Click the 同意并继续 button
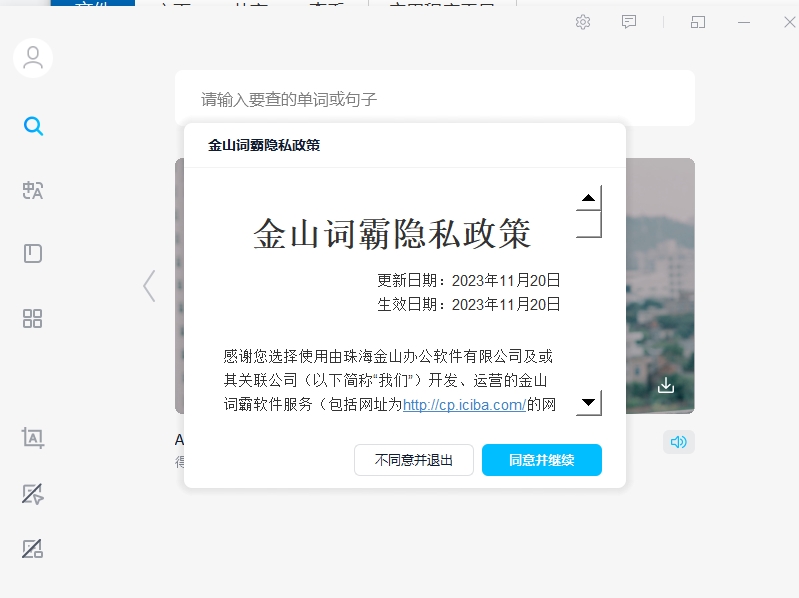799x598 pixels. tap(542, 460)
